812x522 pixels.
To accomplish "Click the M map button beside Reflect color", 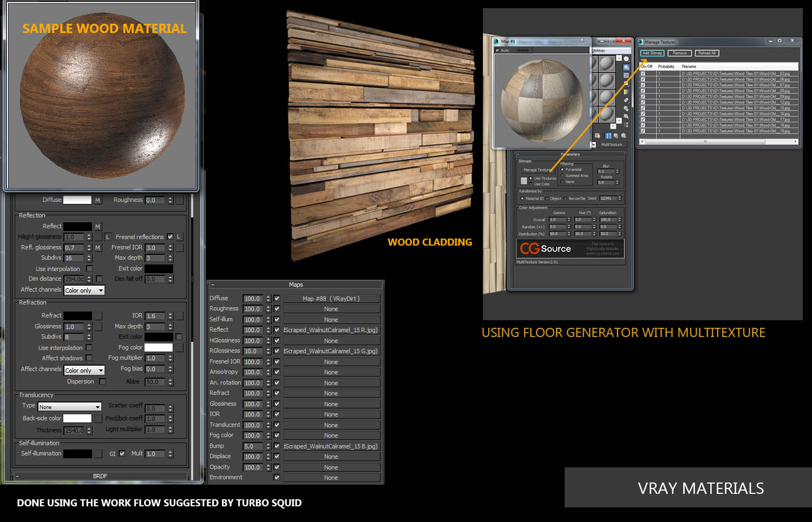I will [98, 227].
